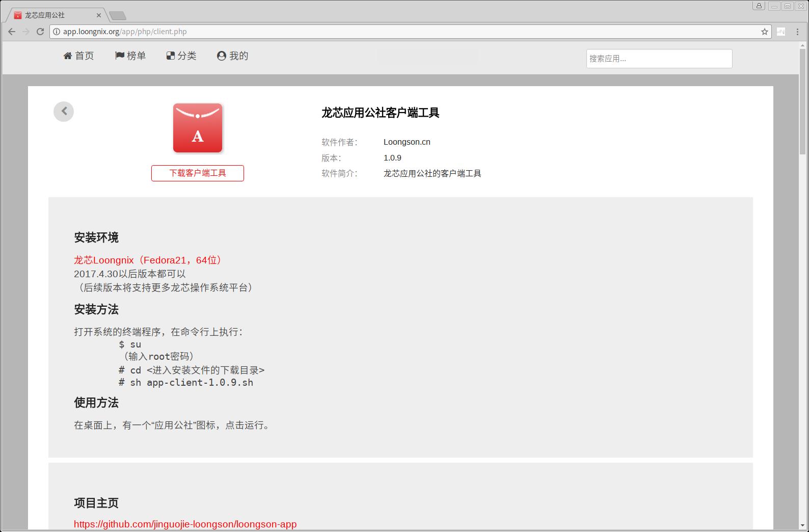Click the 使用方法 heading
This screenshot has width=809, height=532.
(96, 403)
